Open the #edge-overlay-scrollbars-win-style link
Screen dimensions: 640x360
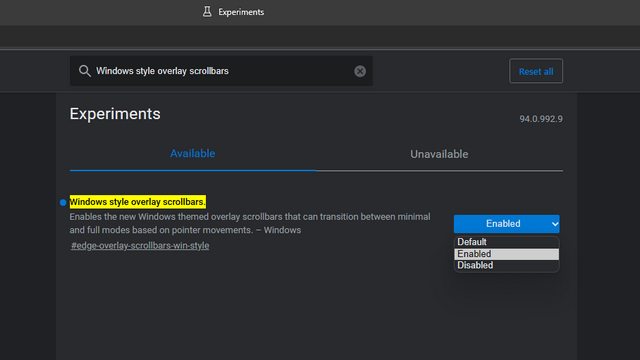140,246
